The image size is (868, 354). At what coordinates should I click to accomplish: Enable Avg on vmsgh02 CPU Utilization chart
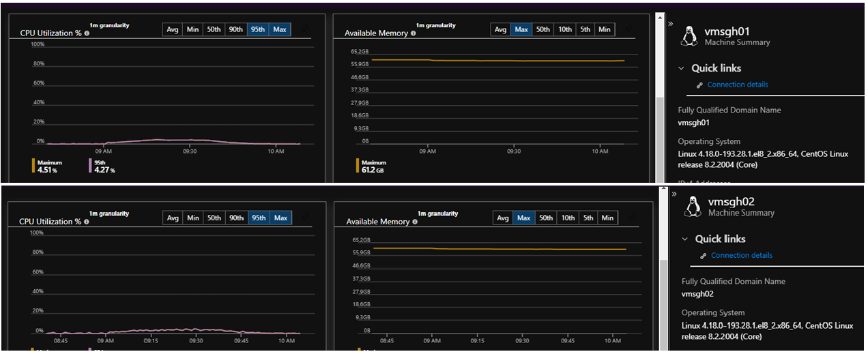pos(173,218)
